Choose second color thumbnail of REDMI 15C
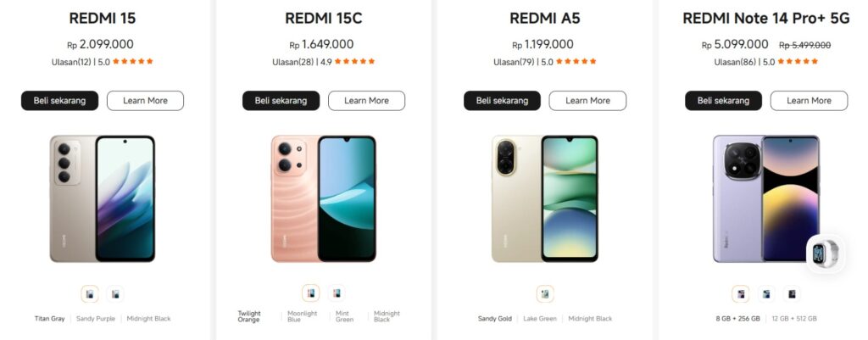 click(337, 293)
